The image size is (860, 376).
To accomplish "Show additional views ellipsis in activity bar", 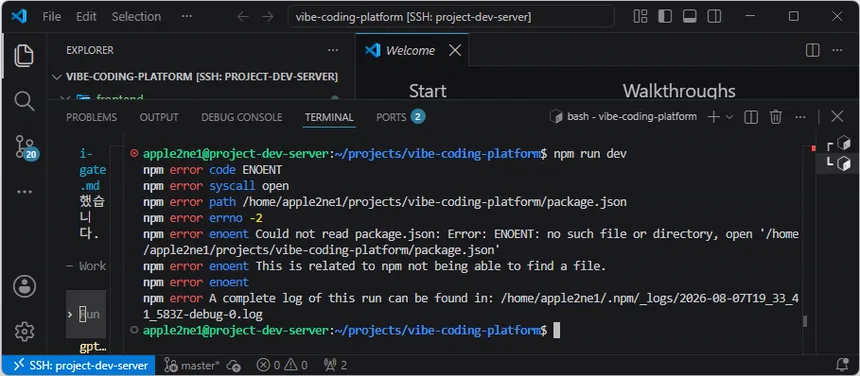I will click(x=24, y=192).
